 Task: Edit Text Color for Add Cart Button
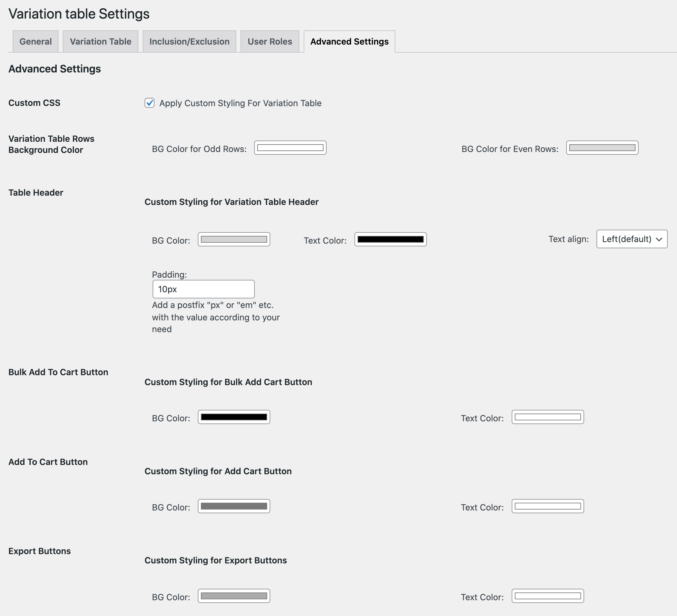(547, 506)
